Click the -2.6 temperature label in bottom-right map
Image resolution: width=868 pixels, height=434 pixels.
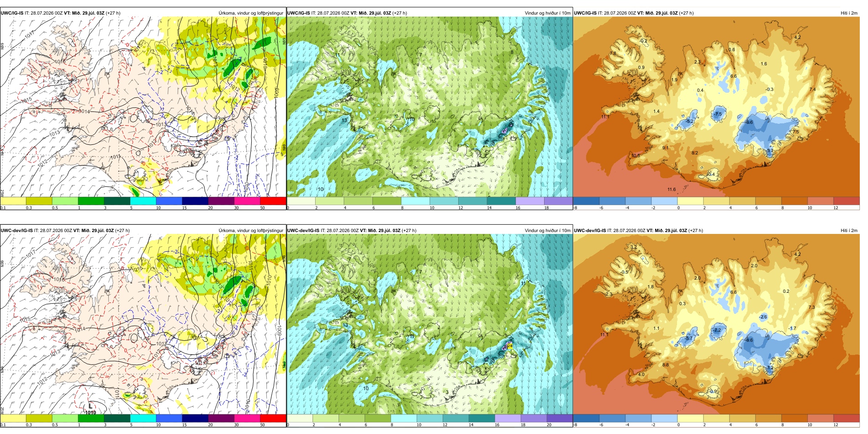(763, 317)
